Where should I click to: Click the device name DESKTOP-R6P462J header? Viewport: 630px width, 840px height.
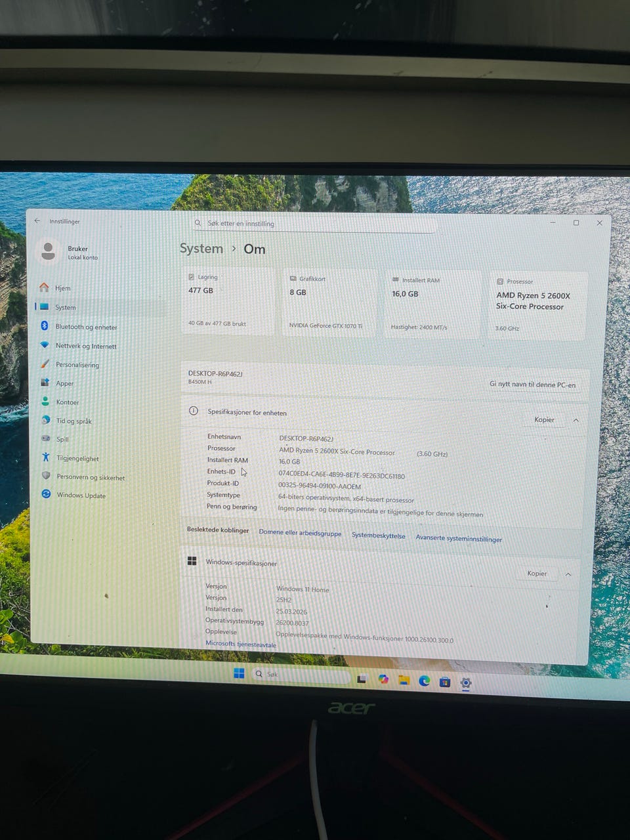pyautogui.click(x=215, y=373)
